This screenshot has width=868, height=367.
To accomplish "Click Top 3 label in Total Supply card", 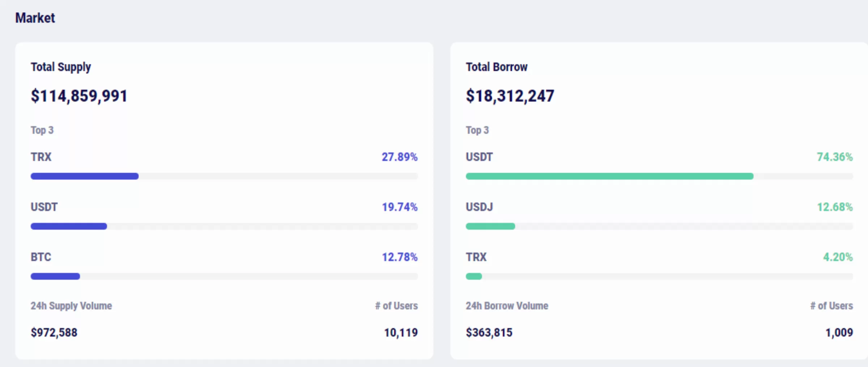I will 42,130.
